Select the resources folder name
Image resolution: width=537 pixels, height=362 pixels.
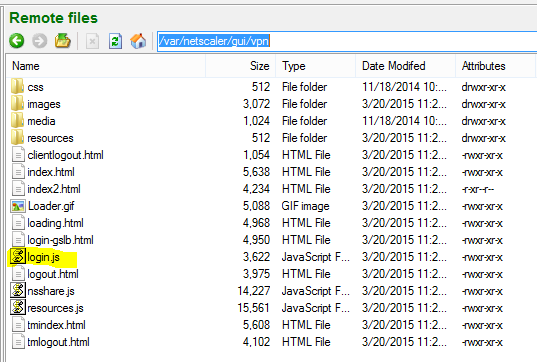tap(50, 138)
